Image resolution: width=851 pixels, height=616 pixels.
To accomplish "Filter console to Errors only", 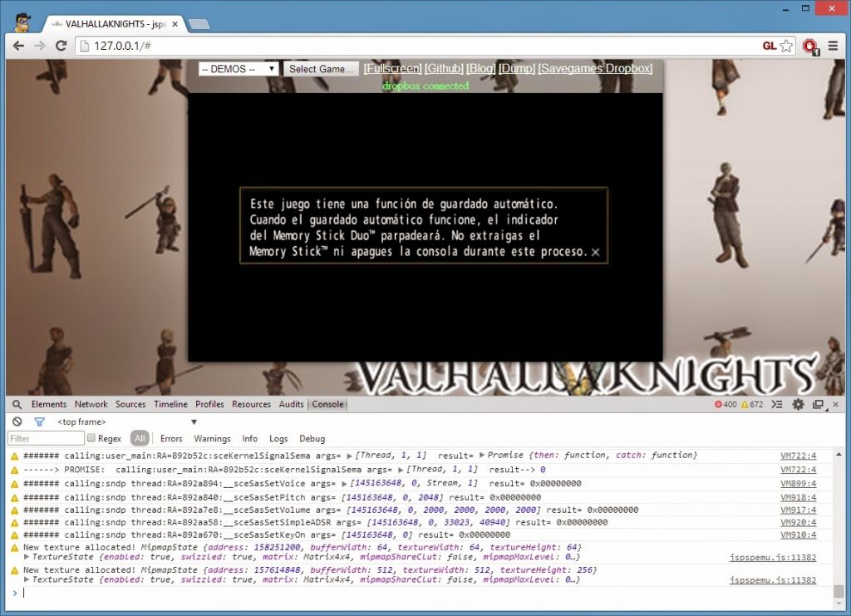I will (171, 439).
